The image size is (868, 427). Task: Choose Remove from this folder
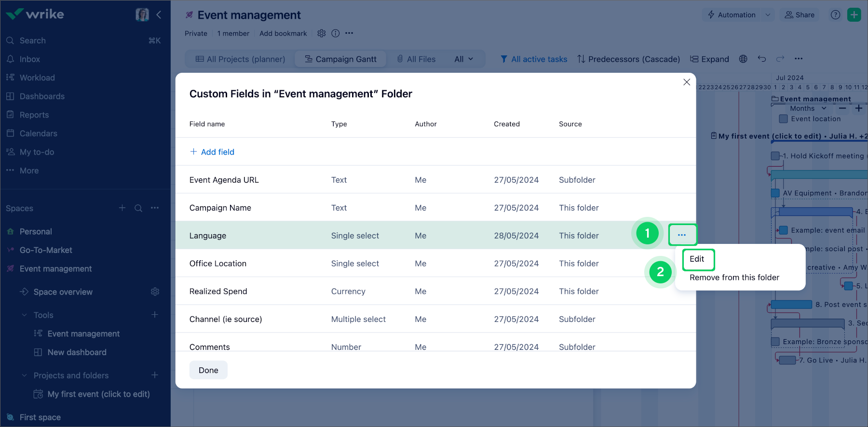[x=734, y=278]
